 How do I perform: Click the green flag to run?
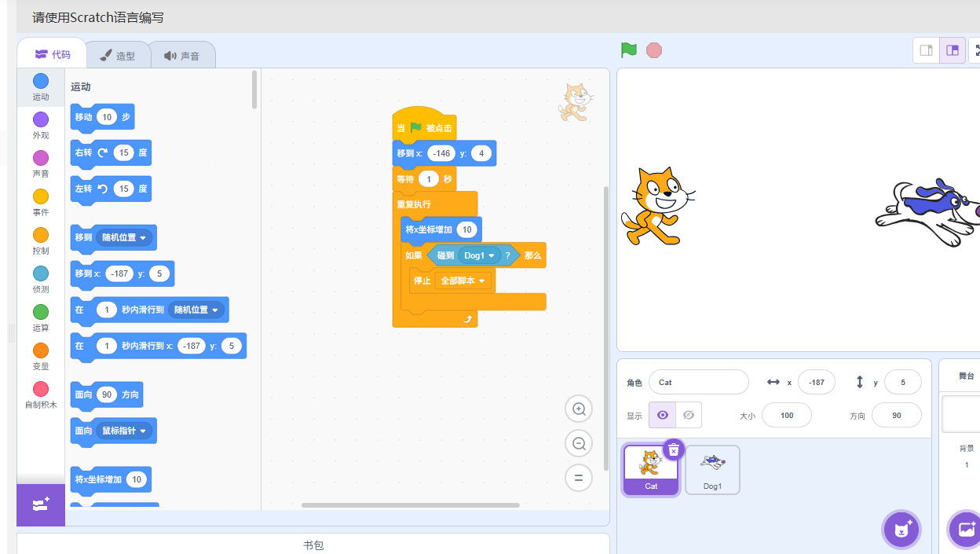[x=629, y=50]
